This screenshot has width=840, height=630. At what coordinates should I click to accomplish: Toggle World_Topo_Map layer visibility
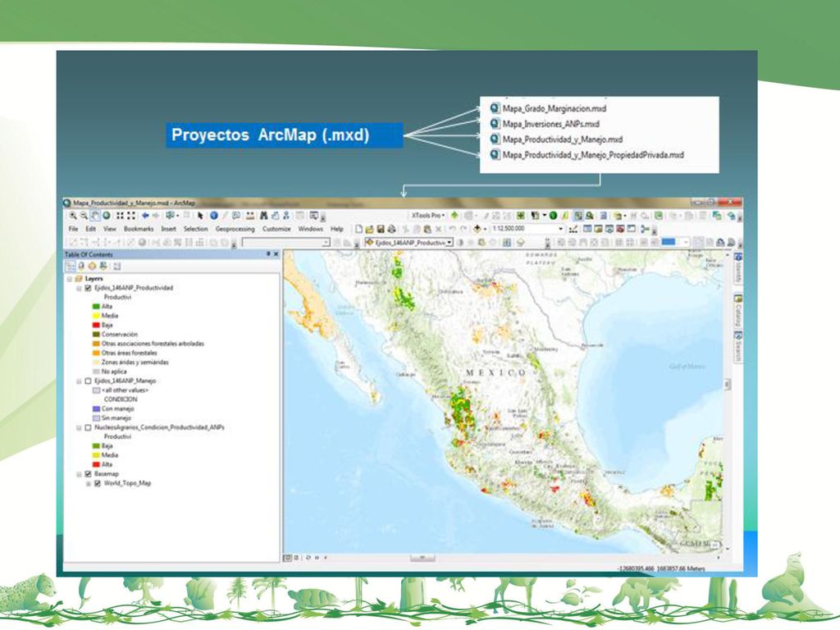(98, 483)
